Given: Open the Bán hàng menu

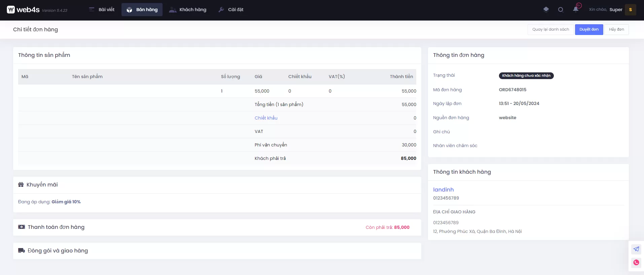Looking at the screenshot, I should click(142, 10).
